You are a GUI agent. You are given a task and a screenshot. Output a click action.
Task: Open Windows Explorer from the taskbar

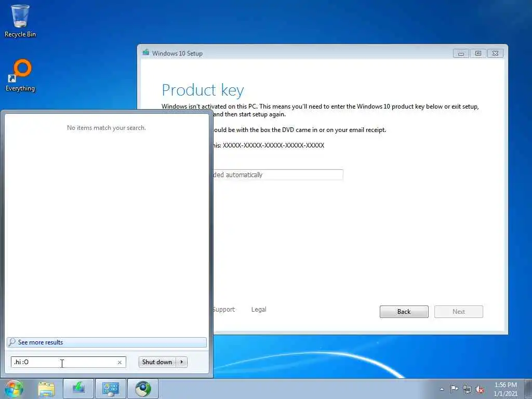tap(46, 389)
